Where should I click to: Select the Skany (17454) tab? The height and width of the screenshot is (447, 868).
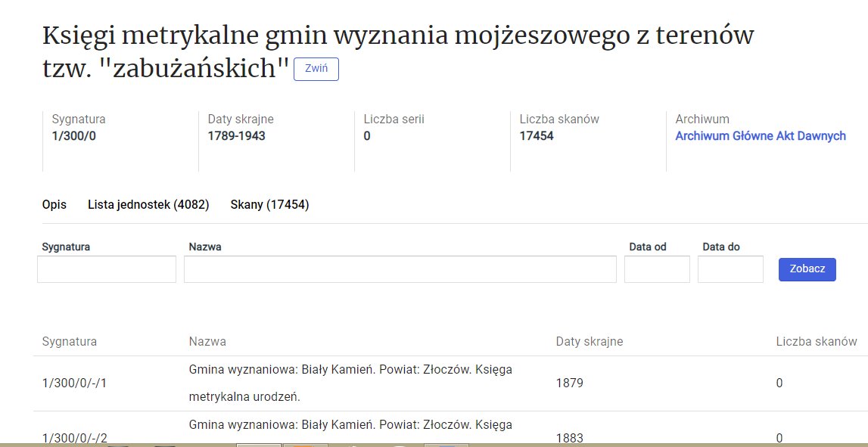(x=269, y=204)
